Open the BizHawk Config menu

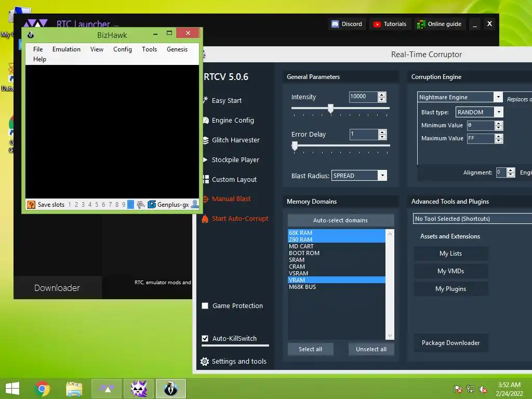(123, 49)
